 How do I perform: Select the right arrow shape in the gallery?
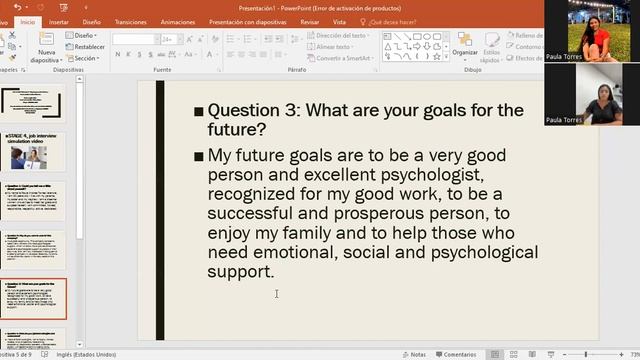click(x=417, y=47)
